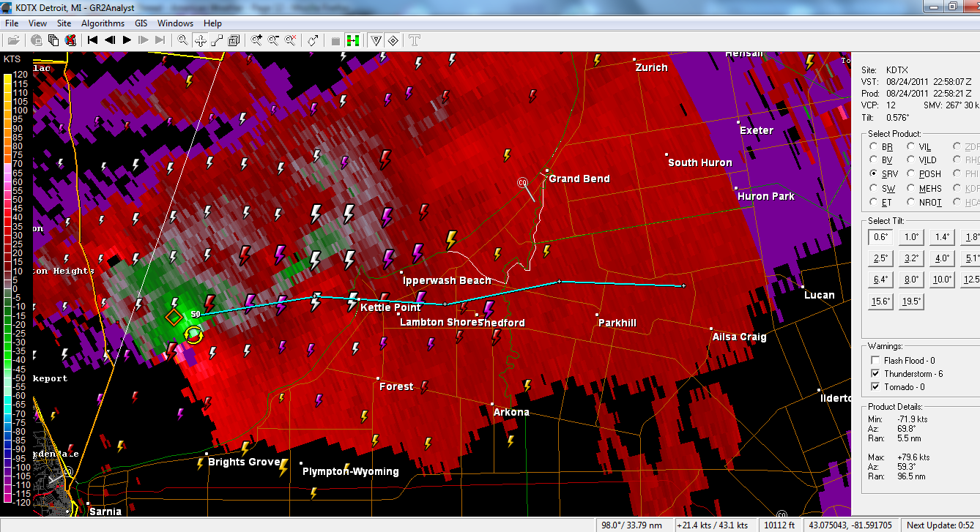
Task: Select the 1.4° tilt button
Action: (943, 236)
